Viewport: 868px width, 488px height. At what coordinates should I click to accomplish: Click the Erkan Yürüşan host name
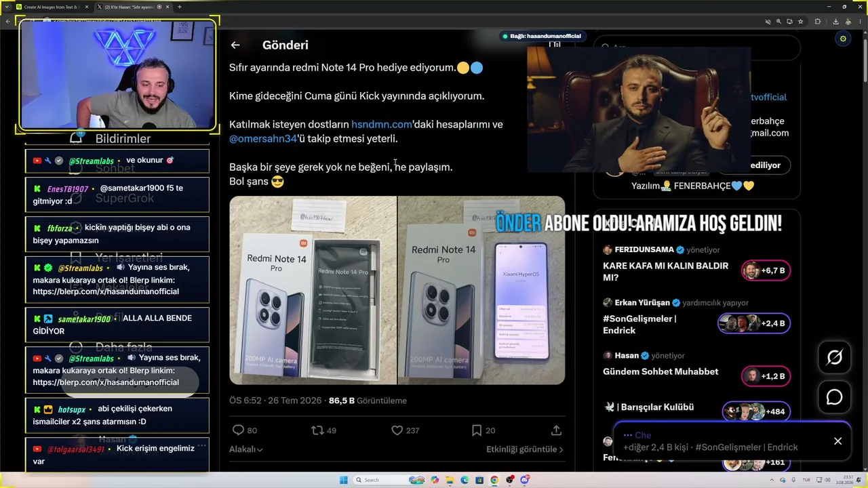coord(642,302)
